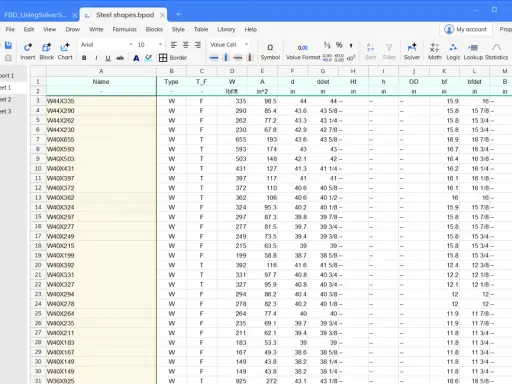
Task: Open the Chart tool
Action: [x=65, y=51]
